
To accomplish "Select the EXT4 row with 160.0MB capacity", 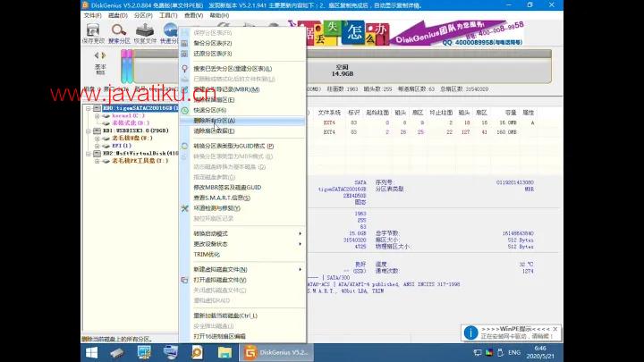I will click(423, 132).
